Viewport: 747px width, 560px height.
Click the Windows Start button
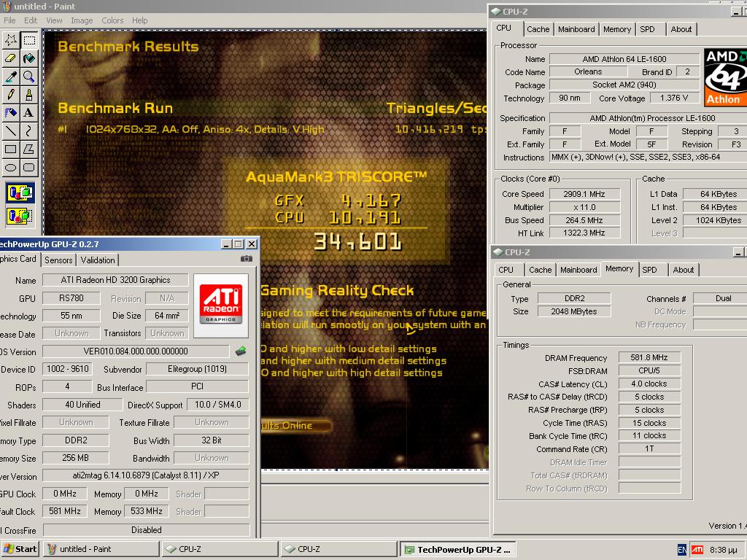[x=20, y=549]
